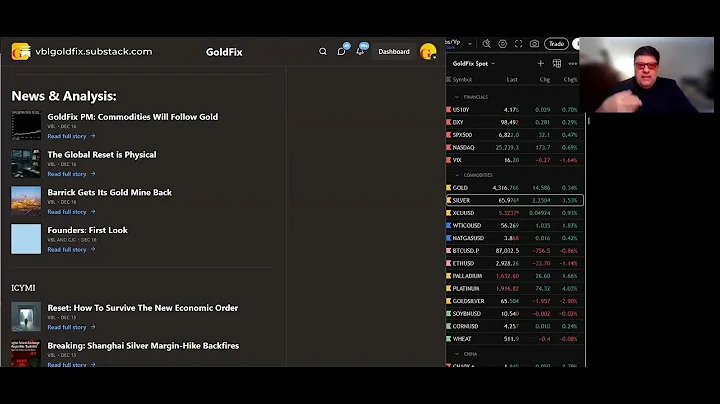
Task: Select the GOLDSILVER symbol
Action: click(x=468, y=301)
